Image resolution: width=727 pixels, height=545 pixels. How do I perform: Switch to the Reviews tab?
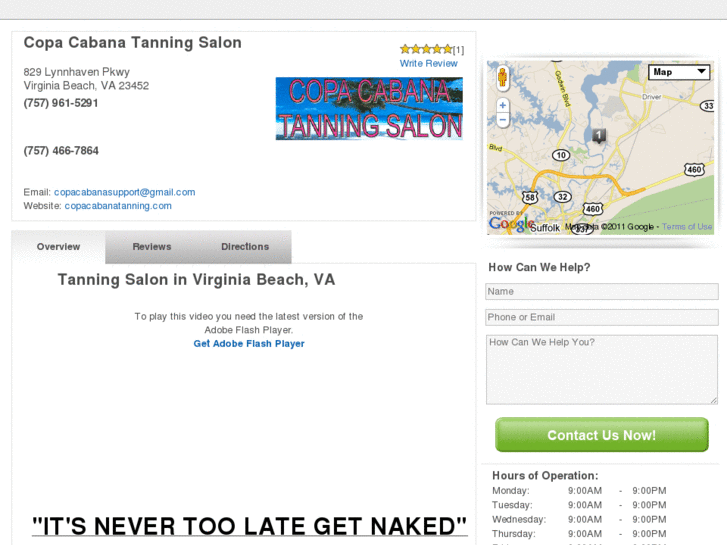tap(152, 247)
